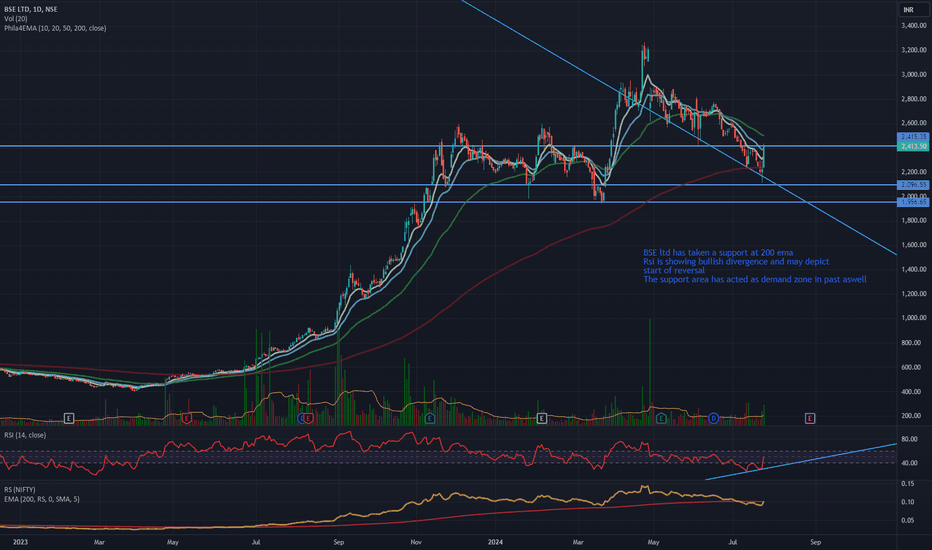Select the EMA (200, RS, 0, SMA, 5) legend
This screenshot has width=932, height=550.
pyautogui.click(x=42, y=499)
